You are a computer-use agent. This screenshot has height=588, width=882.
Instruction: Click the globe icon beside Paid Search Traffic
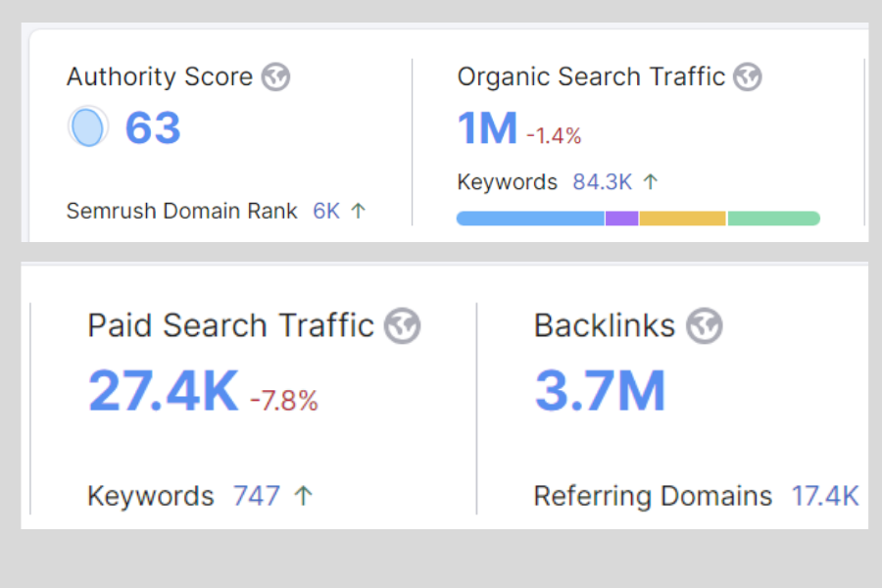(x=402, y=325)
